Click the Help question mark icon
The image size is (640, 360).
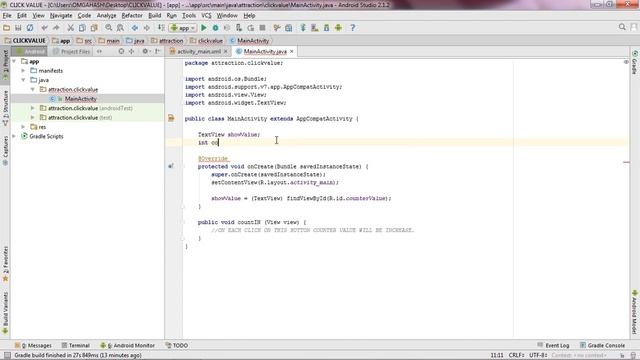pos(353,28)
